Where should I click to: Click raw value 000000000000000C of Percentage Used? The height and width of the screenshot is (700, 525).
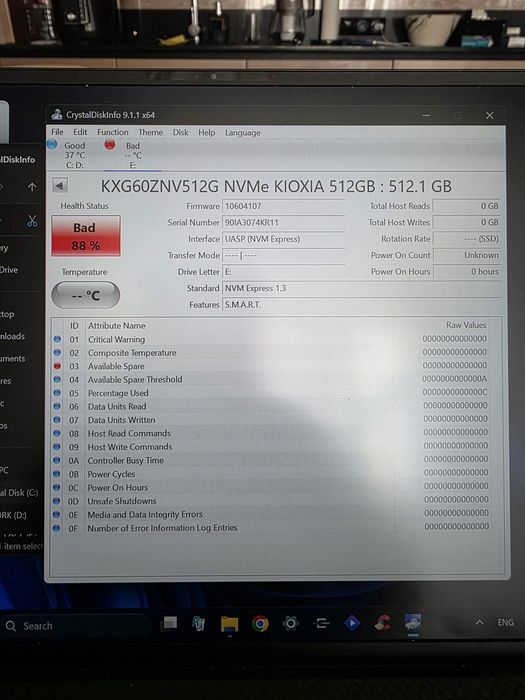[455, 392]
